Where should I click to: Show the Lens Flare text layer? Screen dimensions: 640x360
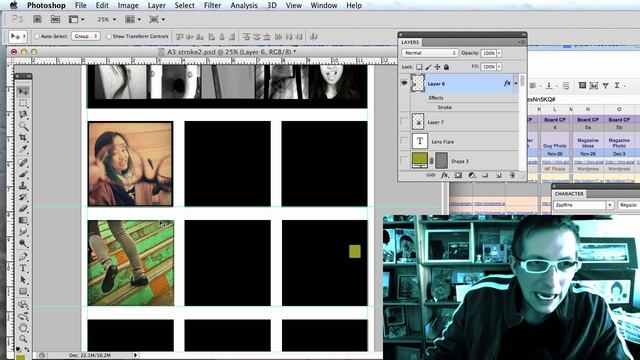pos(404,141)
